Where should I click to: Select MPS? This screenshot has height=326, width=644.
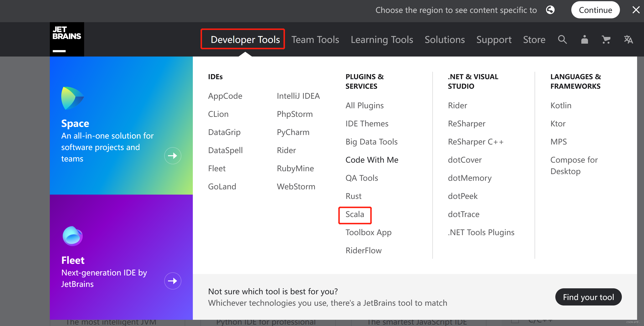click(558, 142)
